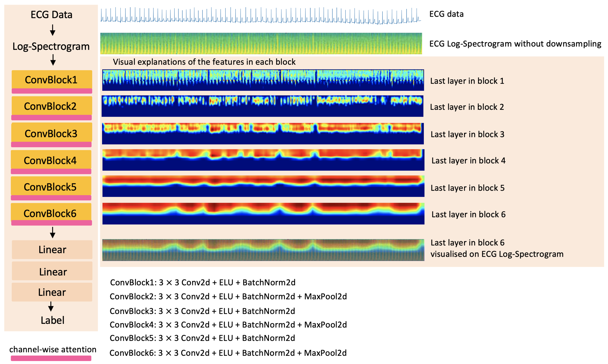Click the ECG Log-Spectrogram image
The height and width of the screenshot is (364, 608).
point(261,44)
